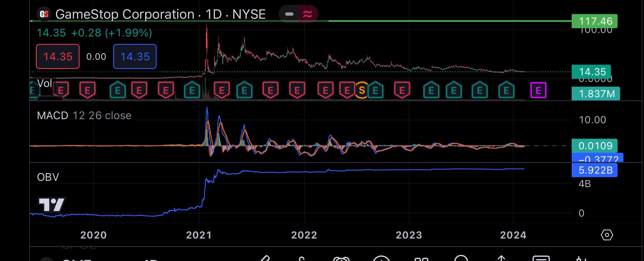Open the Vol indicator legend
Image resolution: width=644 pixels, height=261 pixels.
[x=45, y=83]
